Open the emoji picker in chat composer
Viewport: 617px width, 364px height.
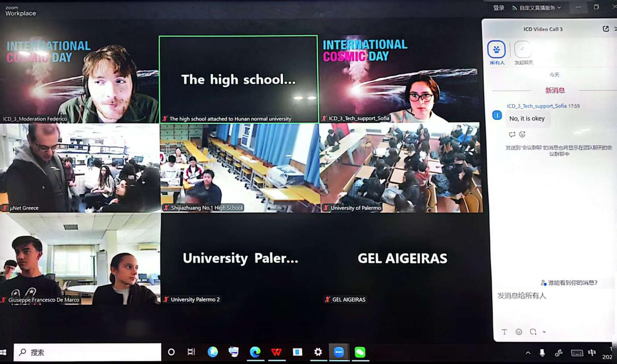click(x=519, y=332)
